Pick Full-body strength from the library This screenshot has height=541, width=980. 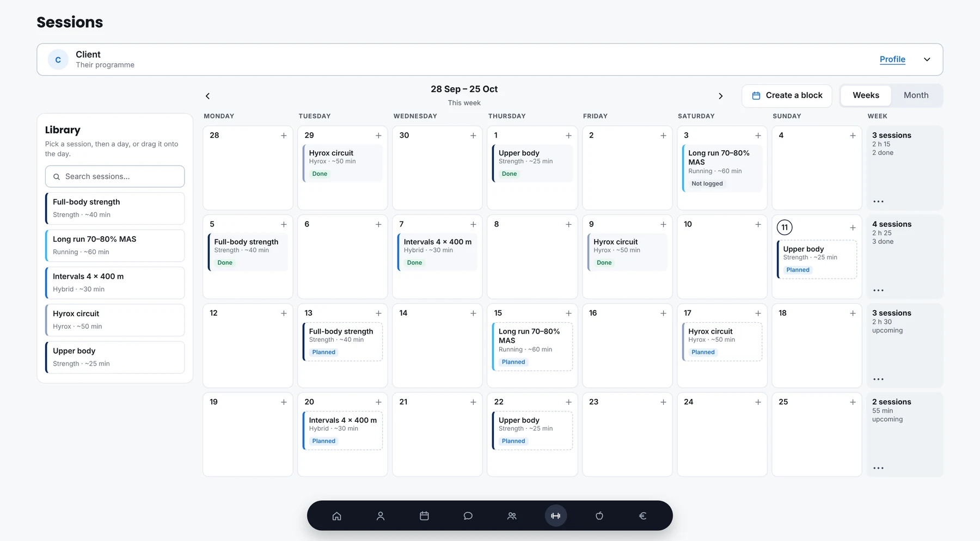[x=115, y=208]
